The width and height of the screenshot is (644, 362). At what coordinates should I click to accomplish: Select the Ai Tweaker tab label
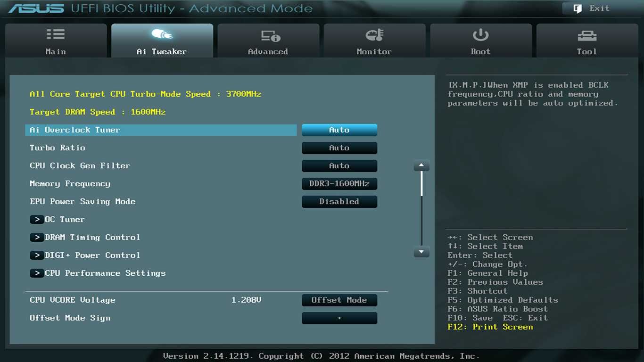click(162, 51)
